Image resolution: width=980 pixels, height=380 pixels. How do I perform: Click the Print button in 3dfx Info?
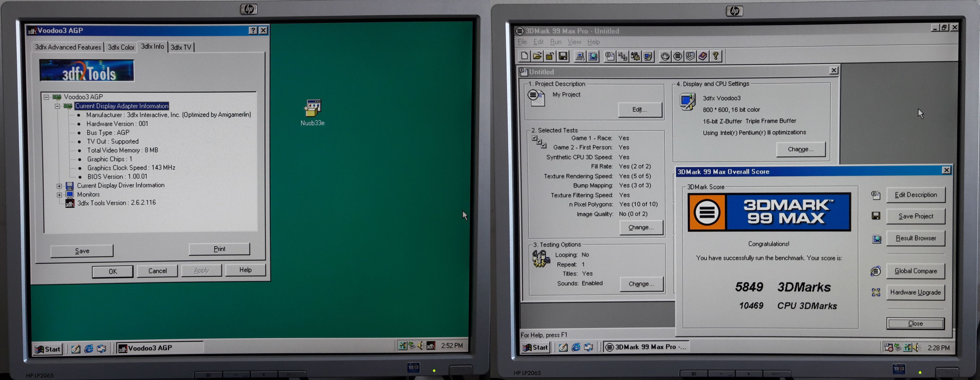pos(219,249)
